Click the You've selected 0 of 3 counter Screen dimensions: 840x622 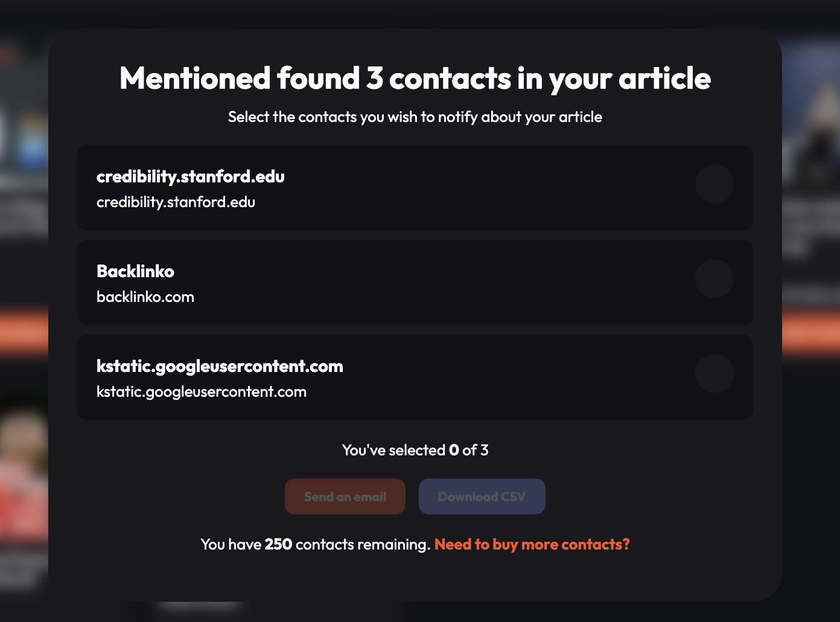click(x=415, y=450)
